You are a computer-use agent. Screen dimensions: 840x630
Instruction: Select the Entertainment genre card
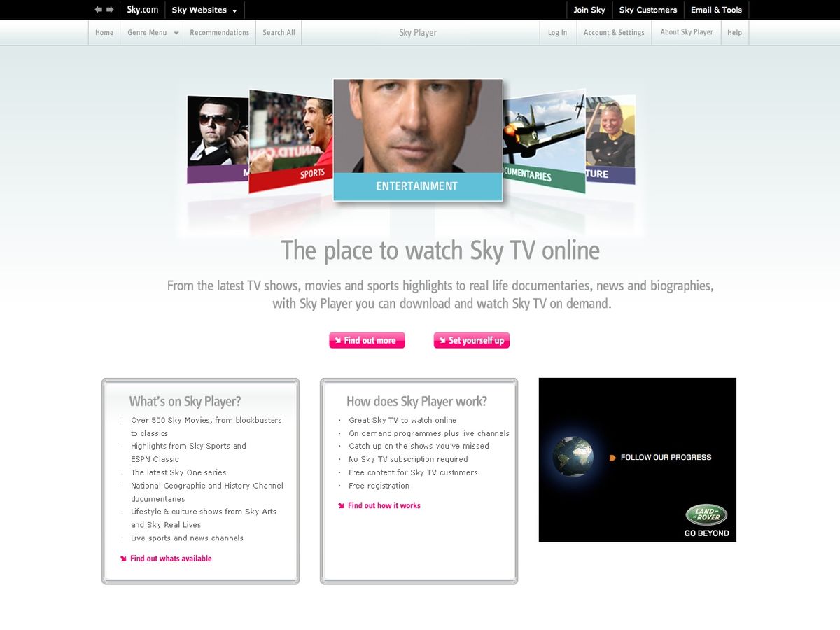[x=418, y=140]
